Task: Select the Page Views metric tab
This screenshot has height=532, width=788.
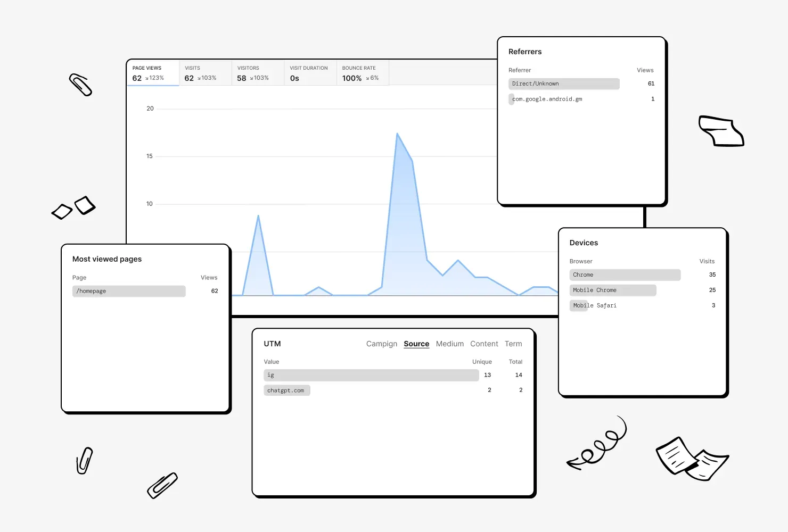Action: pyautogui.click(x=153, y=73)
